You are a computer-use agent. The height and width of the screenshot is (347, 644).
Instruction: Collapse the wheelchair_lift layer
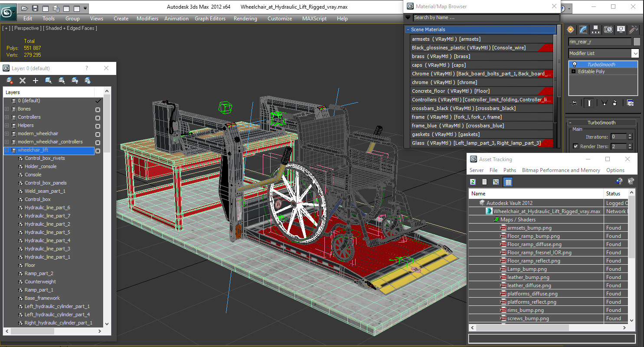(7, 150)
